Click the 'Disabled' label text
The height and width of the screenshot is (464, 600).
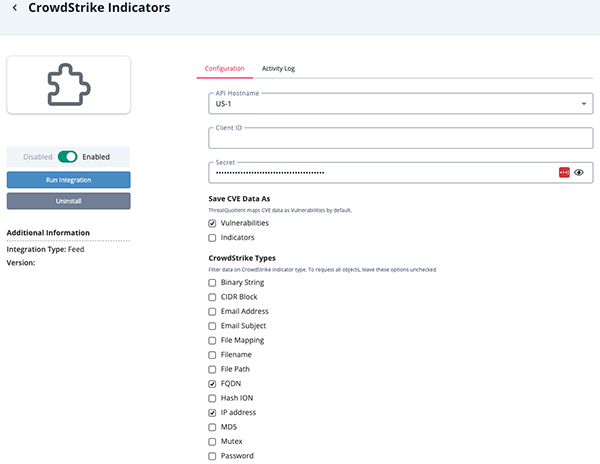(x=38, y=157)
